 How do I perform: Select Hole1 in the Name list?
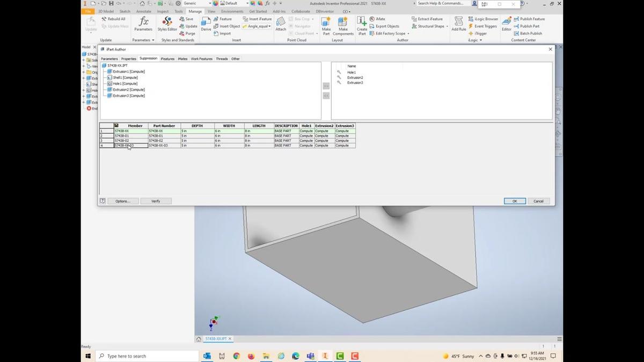click(352, 72)
